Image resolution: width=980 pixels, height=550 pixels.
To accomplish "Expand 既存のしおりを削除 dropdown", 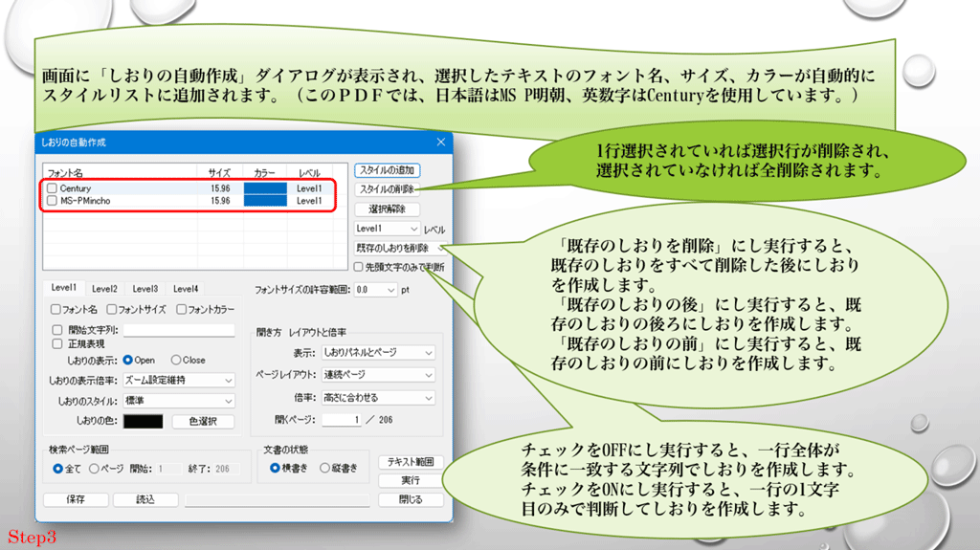I will tap(392, 248).
